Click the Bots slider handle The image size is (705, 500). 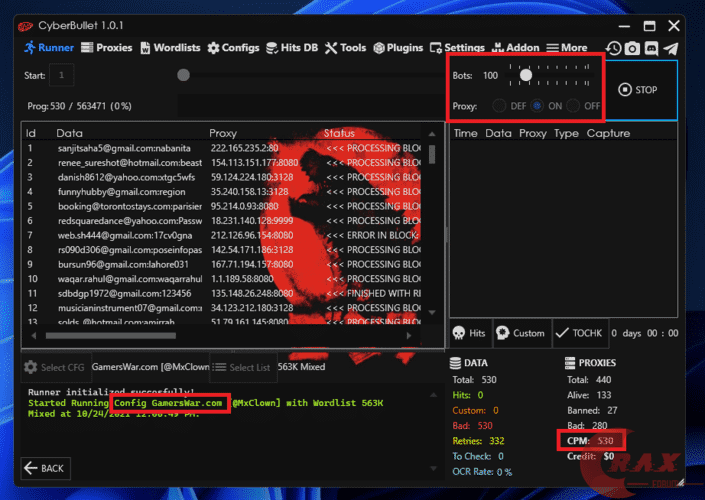pyautogui.click(x=526, y=75)
